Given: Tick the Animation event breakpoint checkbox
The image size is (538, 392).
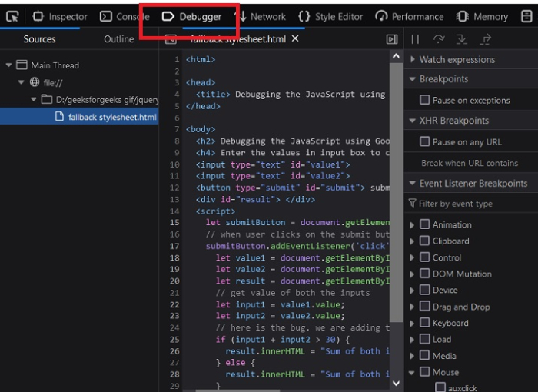Looking at the screenshot, I should click(424, 224).
